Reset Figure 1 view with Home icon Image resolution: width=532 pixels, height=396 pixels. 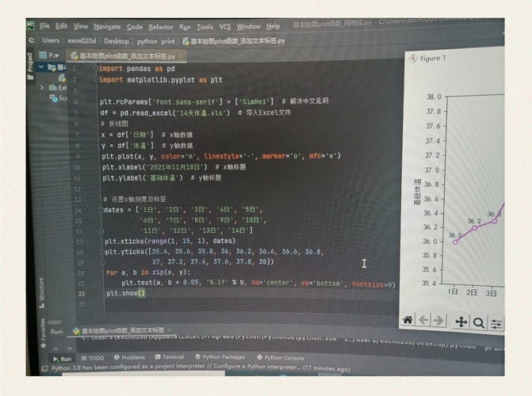[408, 320]
